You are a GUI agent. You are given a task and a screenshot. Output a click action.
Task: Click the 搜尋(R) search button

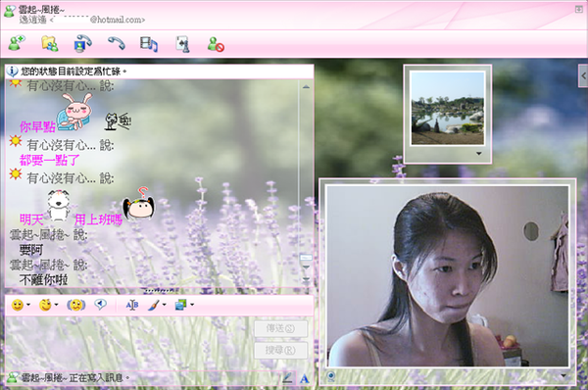[x=280, y=350]
